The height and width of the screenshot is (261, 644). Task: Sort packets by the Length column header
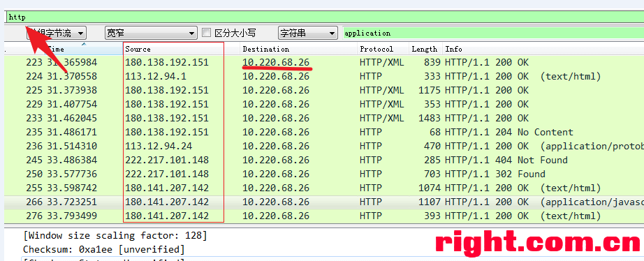tap(424, 50)
